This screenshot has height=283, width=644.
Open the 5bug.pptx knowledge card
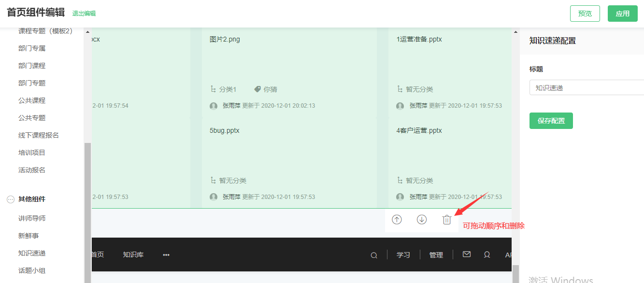[289, 155]
